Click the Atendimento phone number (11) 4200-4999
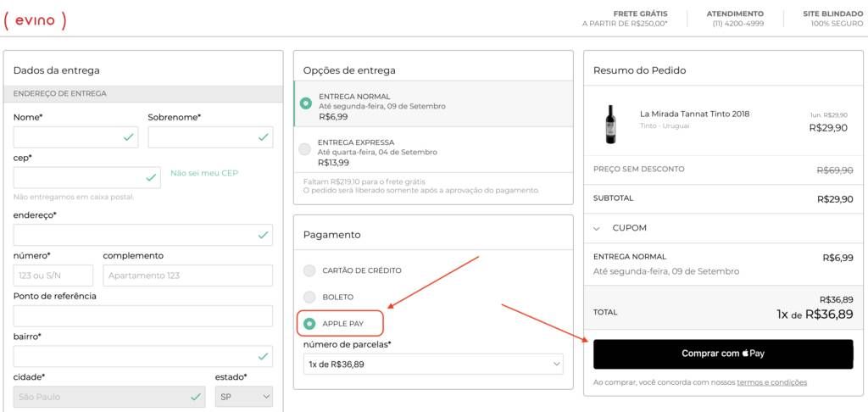The image size is (868, 412). (738, 24)
